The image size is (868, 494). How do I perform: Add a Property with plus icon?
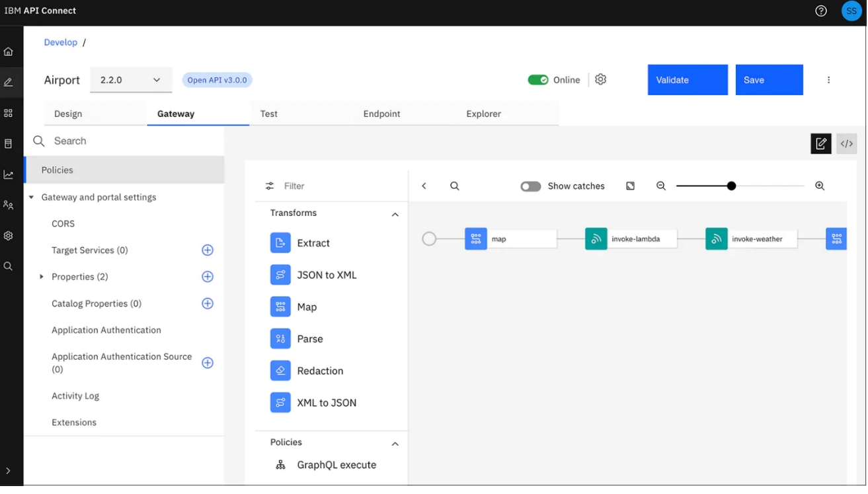(x=208, y=277)
